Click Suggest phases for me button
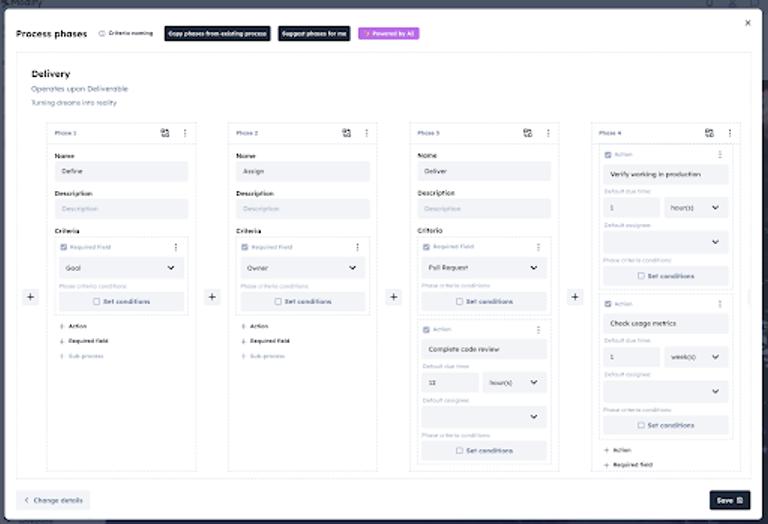768x524 pixels. click(x=314, y=33)
